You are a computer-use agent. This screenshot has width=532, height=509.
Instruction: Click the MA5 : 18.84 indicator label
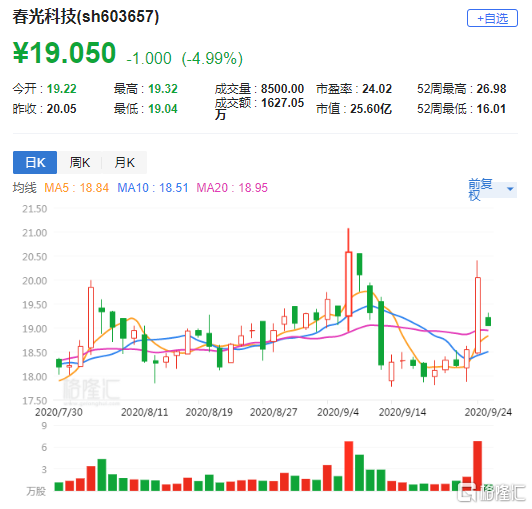(77, 188)
